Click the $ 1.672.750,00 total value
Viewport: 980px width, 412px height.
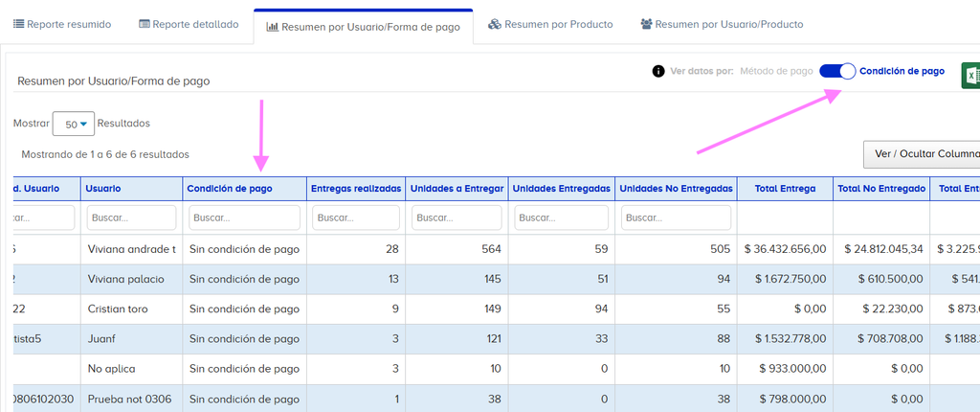point(790,279)
